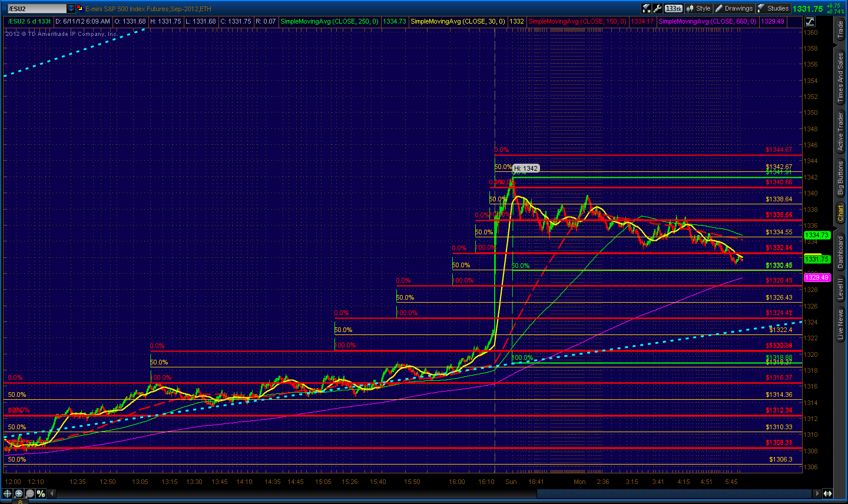Select the Chart side tab
848x504 pixels.
(x=841, y=213)
